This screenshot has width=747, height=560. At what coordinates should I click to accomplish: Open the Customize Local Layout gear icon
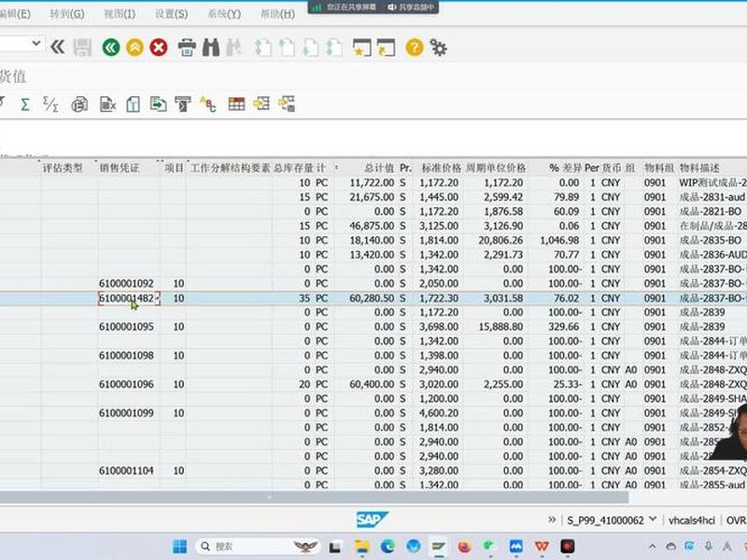tap(438, 48)
